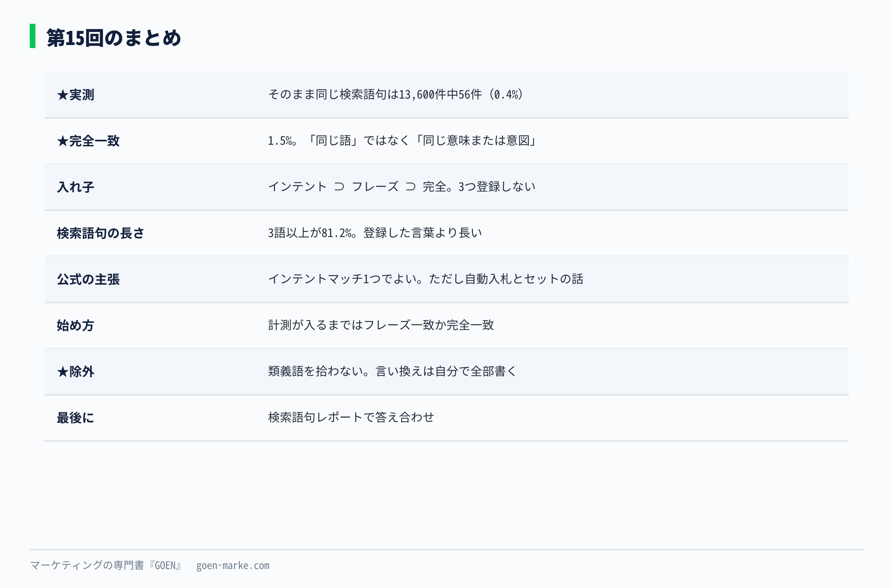Select the 始め方 row label
The height and width of the screenshot is (588, 893).
[x=76, y=326]
